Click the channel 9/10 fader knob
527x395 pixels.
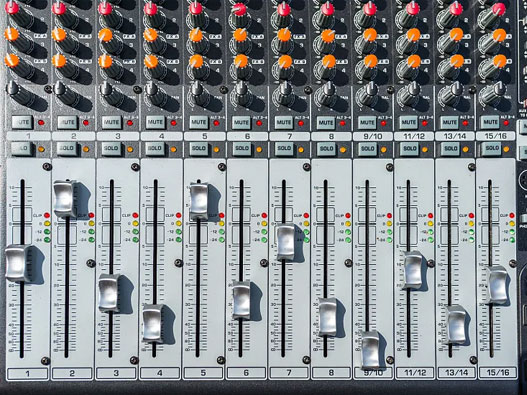371,350
